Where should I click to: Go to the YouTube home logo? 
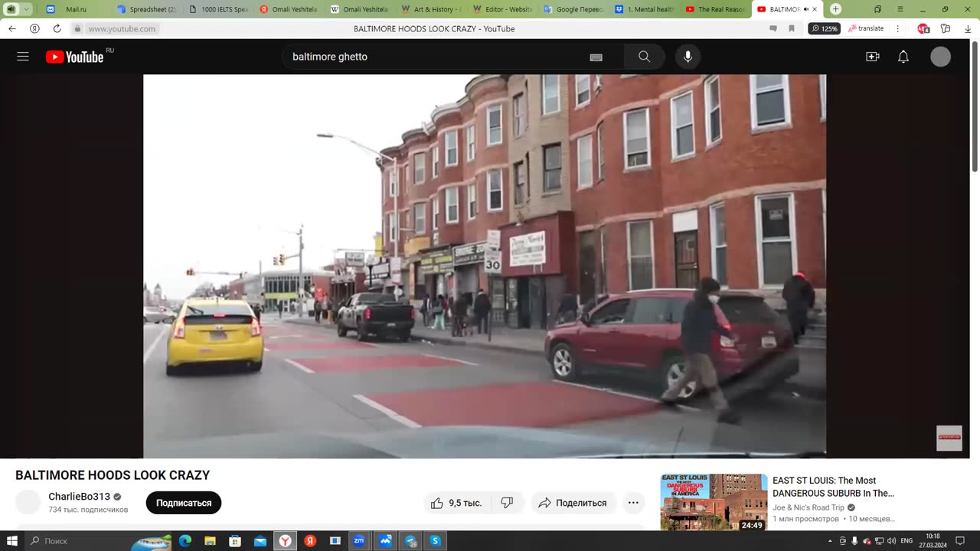(x=75, y=57)
